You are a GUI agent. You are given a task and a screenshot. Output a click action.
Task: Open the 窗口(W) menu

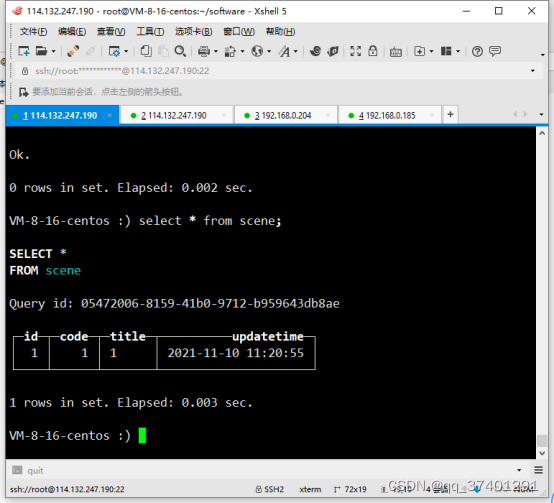tap(239, 31)
